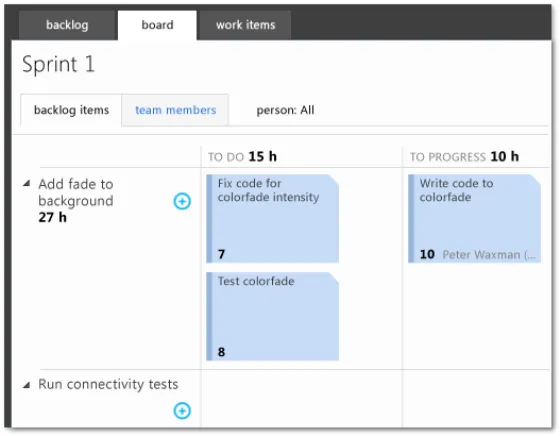Select the backlog items view

71,110
